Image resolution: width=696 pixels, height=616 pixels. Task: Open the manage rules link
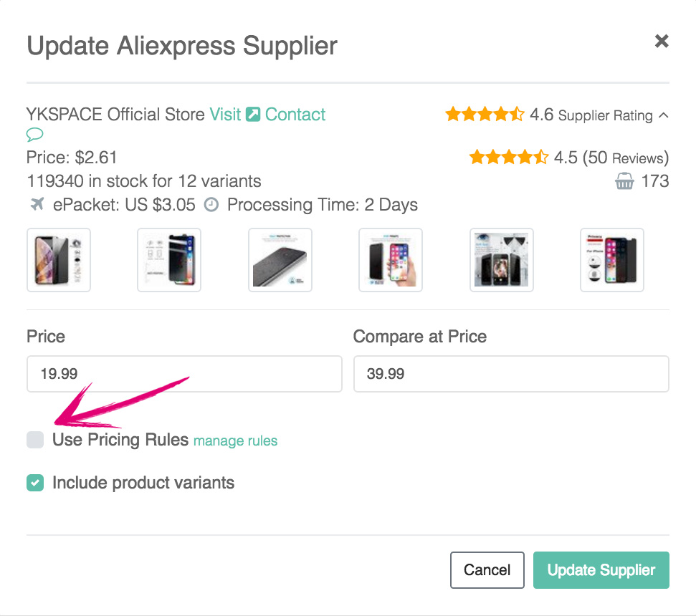coord(235,441)
